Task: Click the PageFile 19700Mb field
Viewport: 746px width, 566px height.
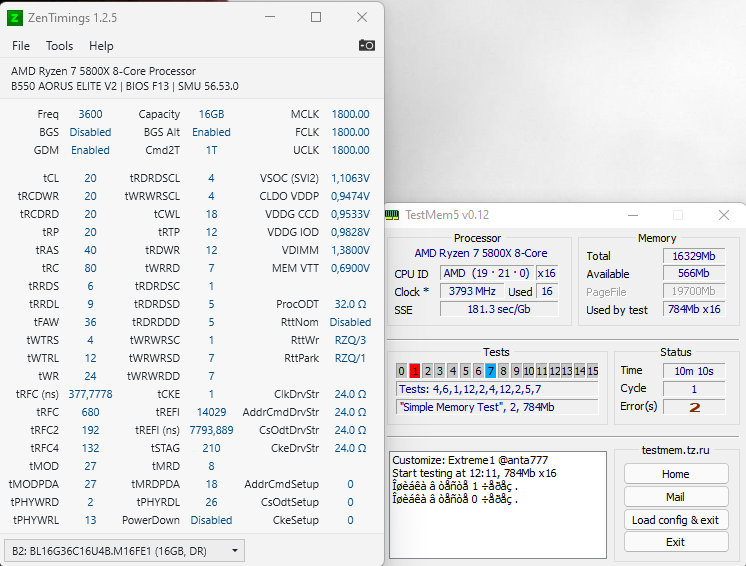Action: click(694, 292)
